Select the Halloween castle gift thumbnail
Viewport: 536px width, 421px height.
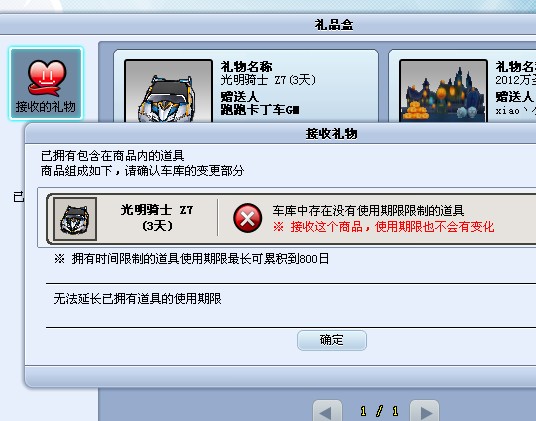(x=443, y=91)
